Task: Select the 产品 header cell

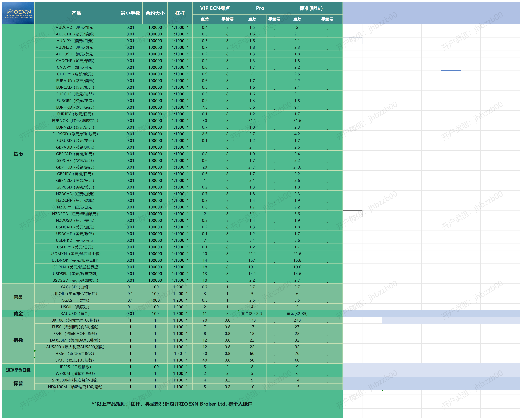Action: (x=76, y=13)
